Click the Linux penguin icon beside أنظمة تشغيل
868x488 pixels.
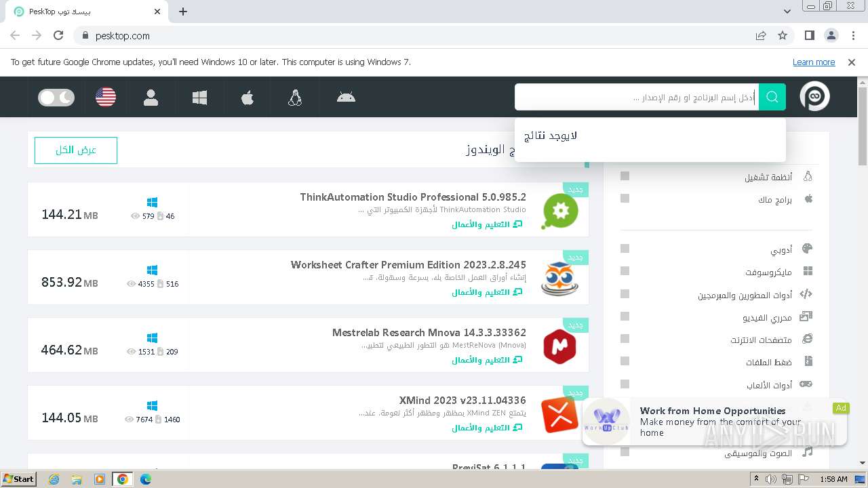point(808,176)
